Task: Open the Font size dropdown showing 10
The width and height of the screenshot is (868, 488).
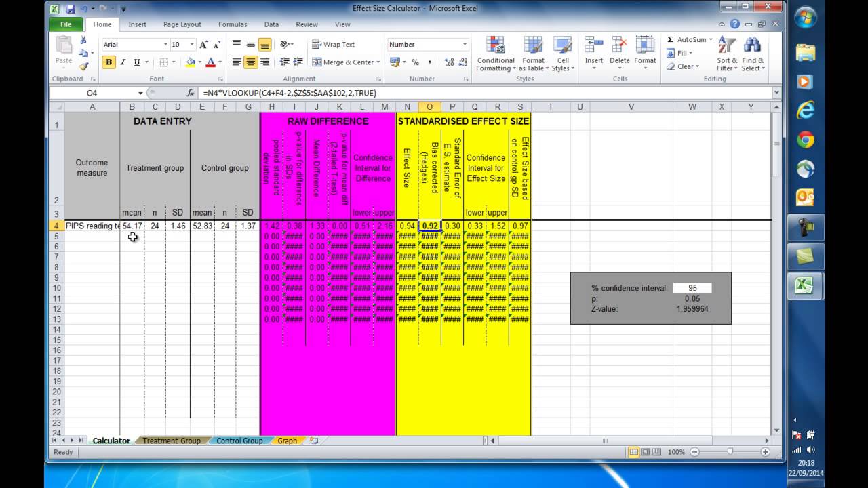Action: tap(192, 45)
